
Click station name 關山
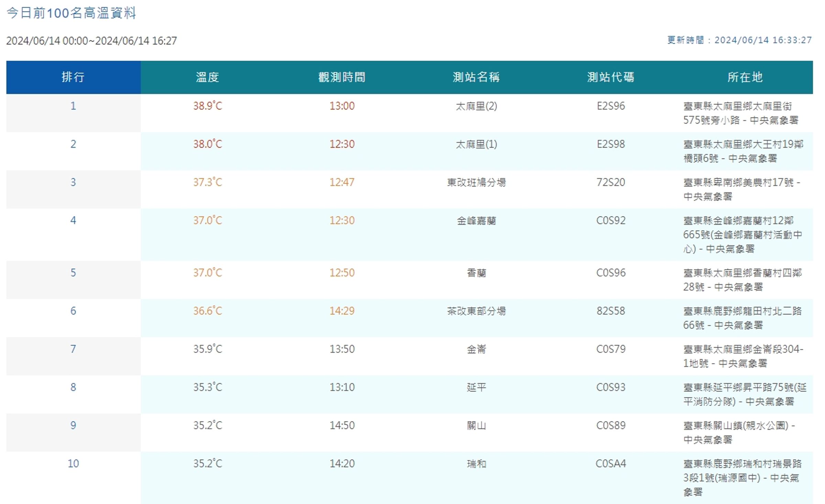pyautogui.click(x=476, y=426)
